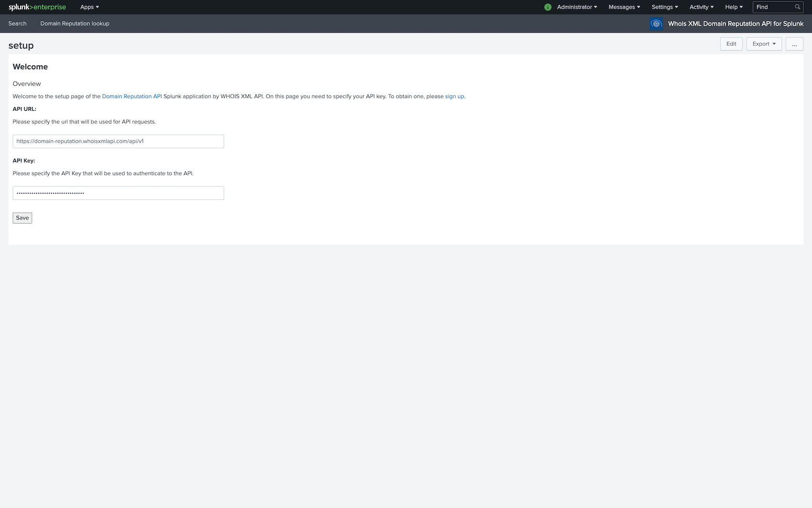Click the setup page heading

[x=21, y=46]
